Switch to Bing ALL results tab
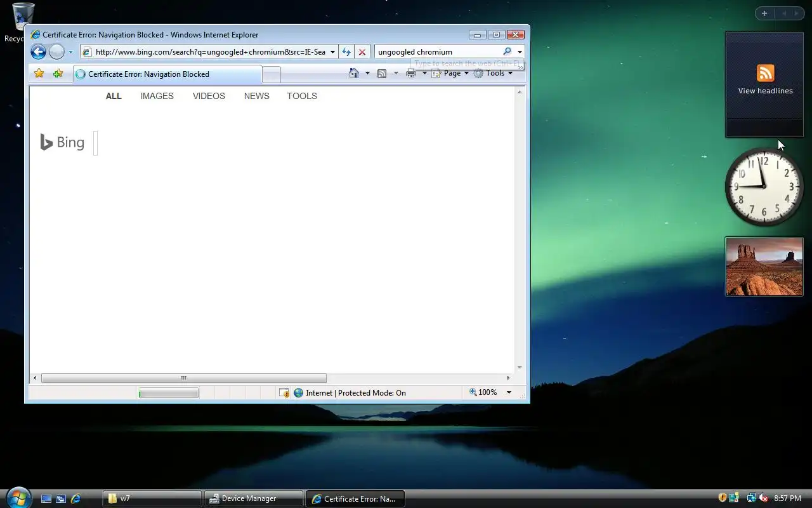 (x=114, y=96)
